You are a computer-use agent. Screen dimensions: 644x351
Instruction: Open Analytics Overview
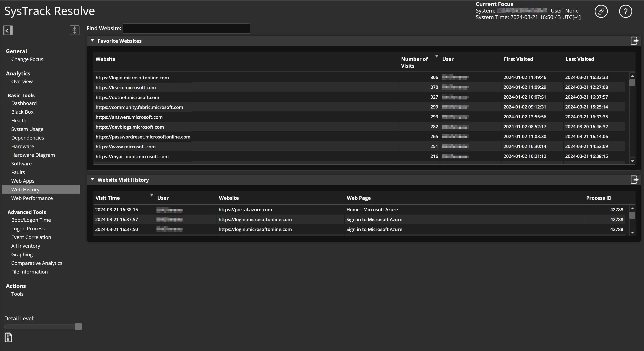tap(22, 81)
